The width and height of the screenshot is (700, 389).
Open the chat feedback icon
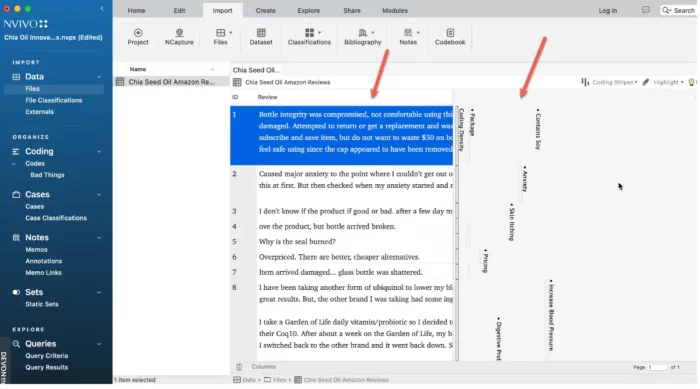click(x=646, y=10)
